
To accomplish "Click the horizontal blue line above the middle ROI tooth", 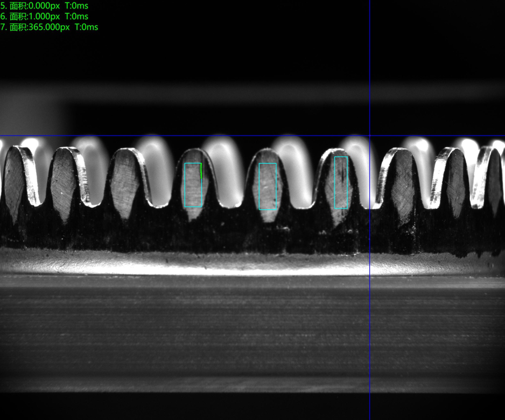I will point(268,136).
